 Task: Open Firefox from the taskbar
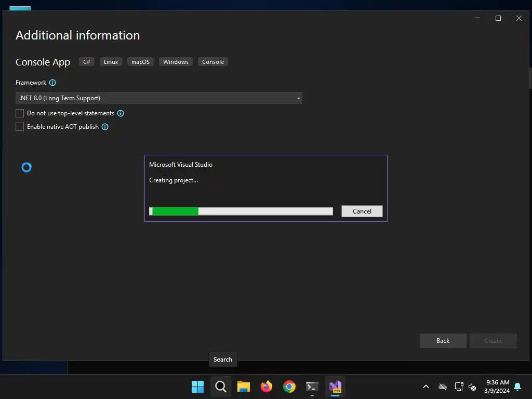pos(267,387)
